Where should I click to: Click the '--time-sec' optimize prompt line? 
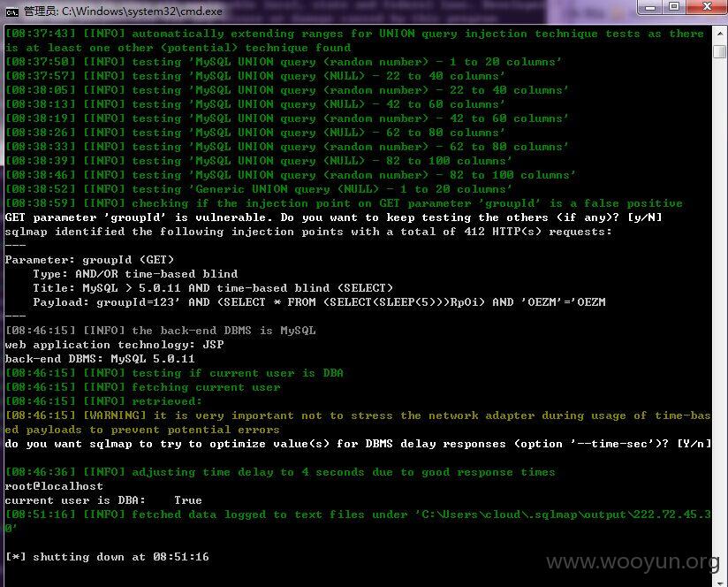(x=358, y=444)
